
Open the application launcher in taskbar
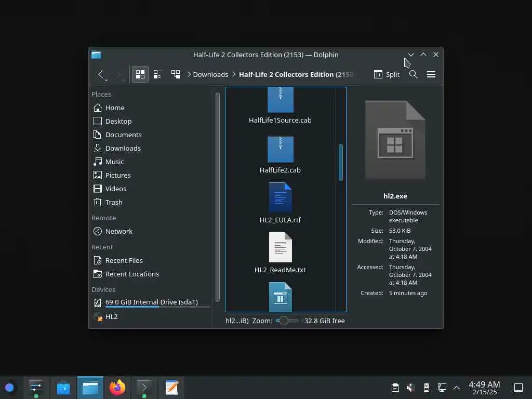9,388
